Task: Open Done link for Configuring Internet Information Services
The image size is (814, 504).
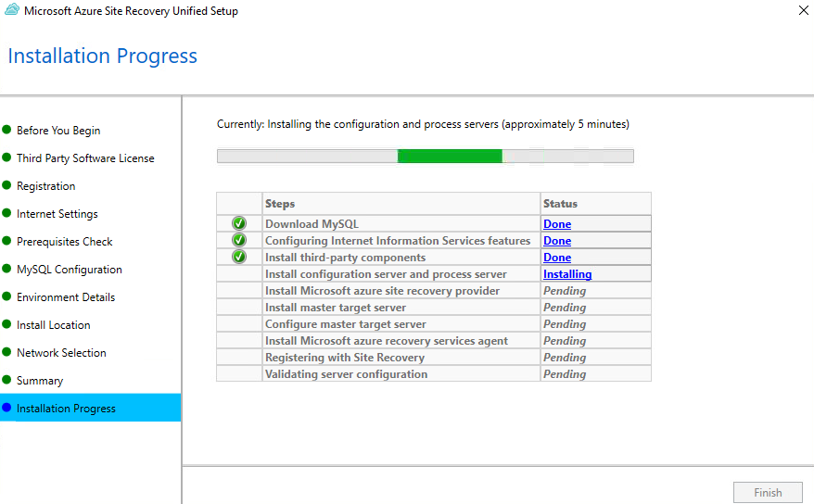Action: 557,241
